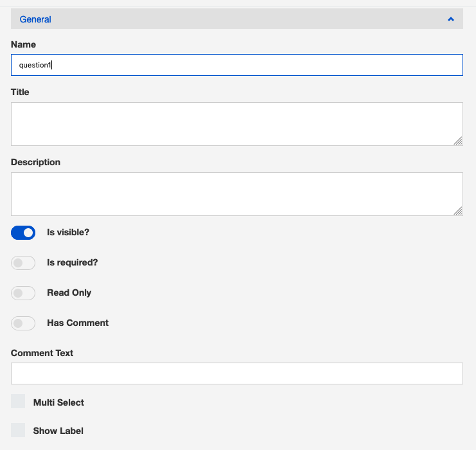Focus the Name field containing question1
Screen dimensions: 476x450
click(236, 65)
